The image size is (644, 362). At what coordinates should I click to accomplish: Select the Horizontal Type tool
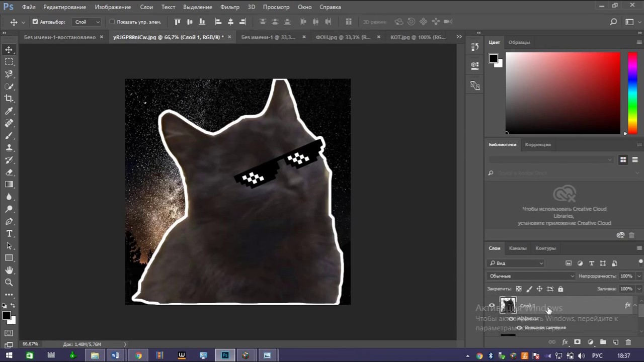9,234
